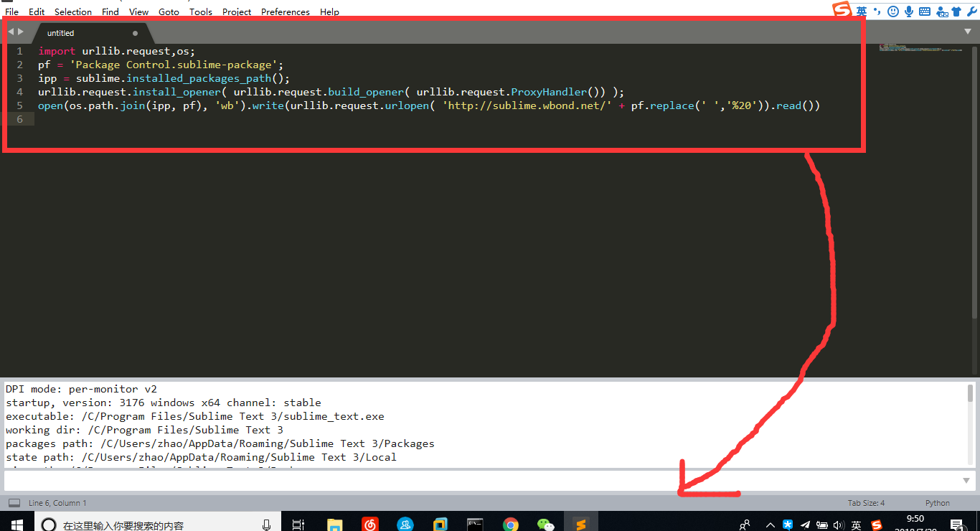
Task: Open the Sogou skin shirt icon
Action: click(956, 11)
